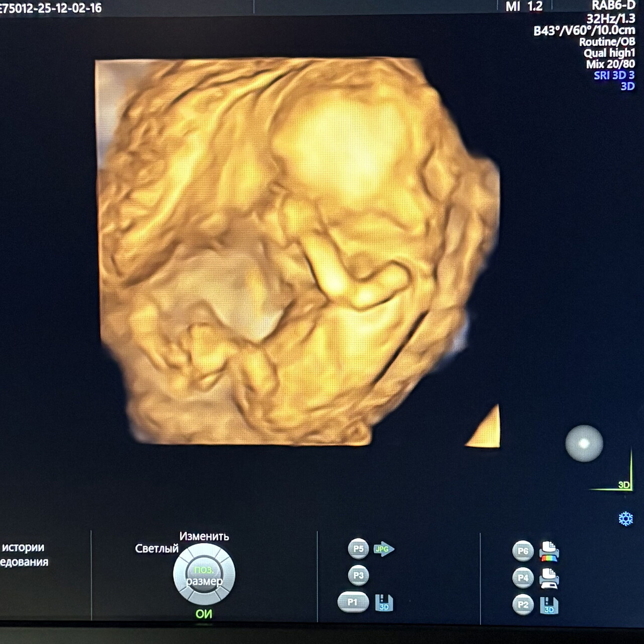Click the blue snowflake freeze icon

pos(626,519)
